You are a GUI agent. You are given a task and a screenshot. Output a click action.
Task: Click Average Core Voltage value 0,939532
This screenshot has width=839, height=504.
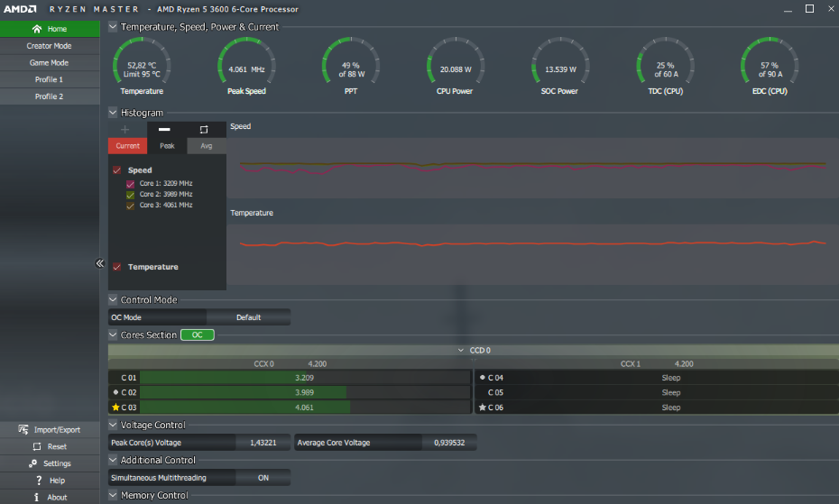click(449, 443)
